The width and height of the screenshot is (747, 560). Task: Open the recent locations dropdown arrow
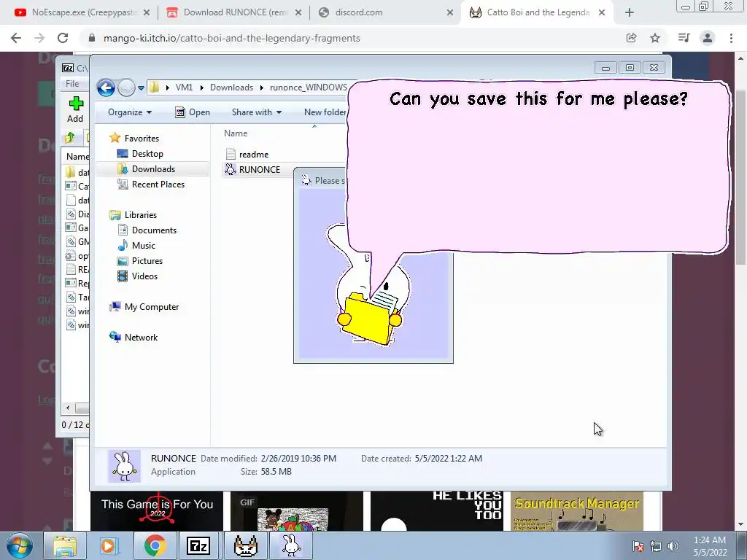141,88
